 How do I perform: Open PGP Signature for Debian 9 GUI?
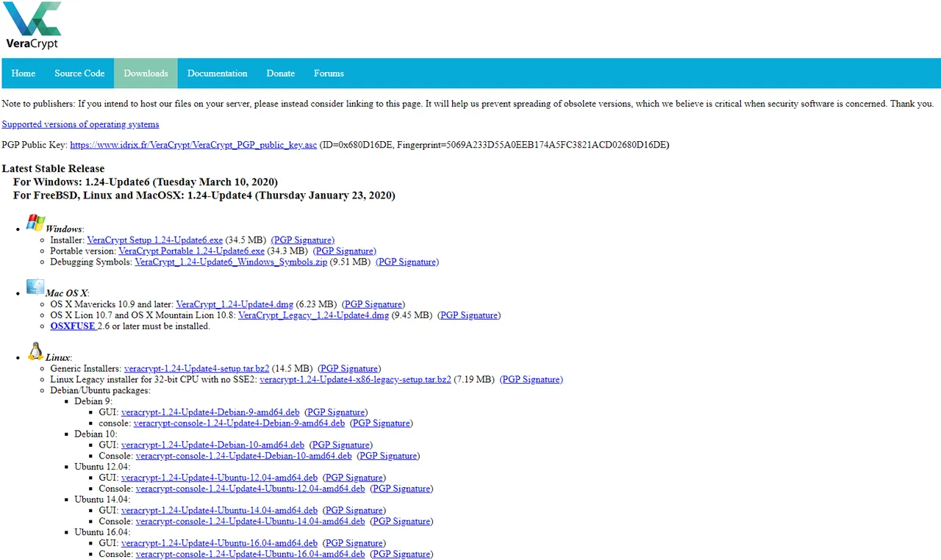click(x=336, y=412)
